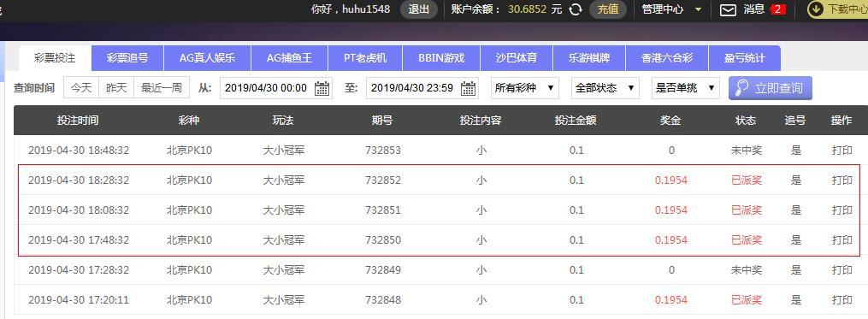This screenshot has height=319, width=868.
Task: Click 未中奖 status for period 732849
Action: click(x=747, y=269)
